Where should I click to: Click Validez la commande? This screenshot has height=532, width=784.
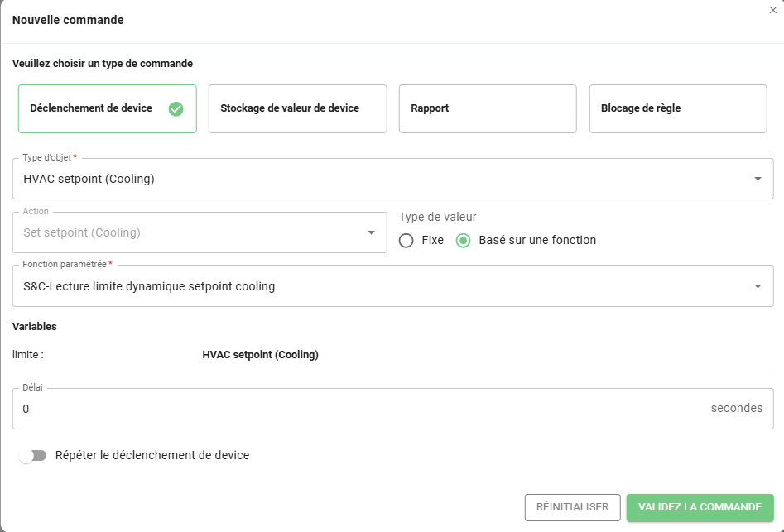[700, 507]
